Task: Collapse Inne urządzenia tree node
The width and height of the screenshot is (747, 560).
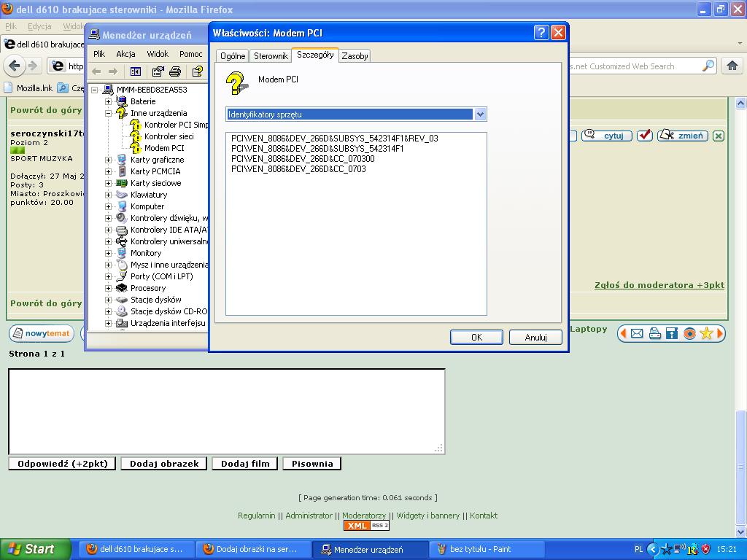Action: [108, 113]
